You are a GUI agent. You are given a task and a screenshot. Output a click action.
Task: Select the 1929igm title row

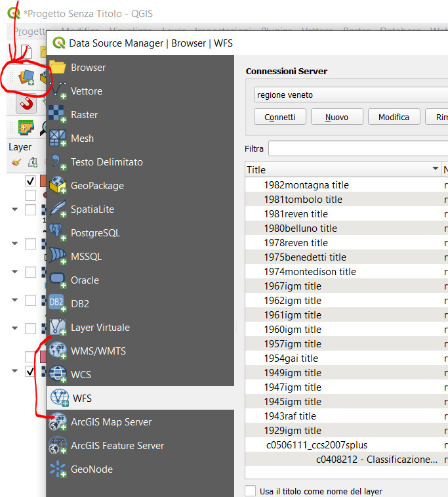pyautogui.click(x=346, y=431)
